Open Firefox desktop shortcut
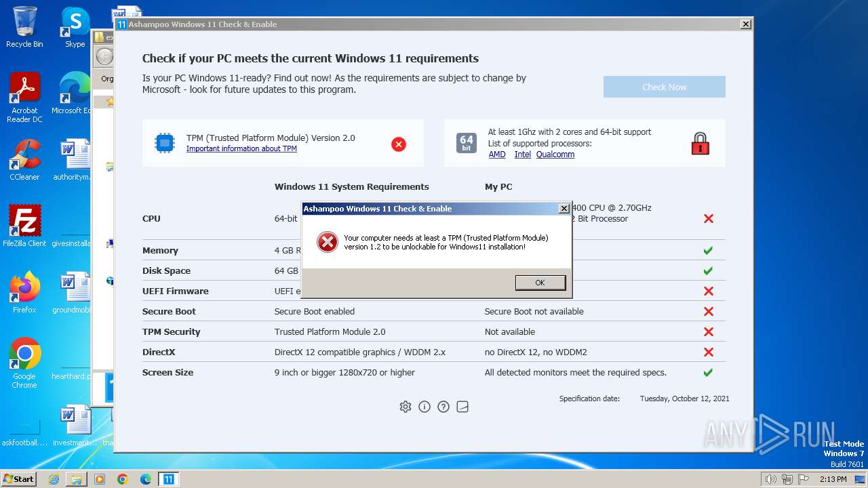868x488 pixels. point(24,293)
